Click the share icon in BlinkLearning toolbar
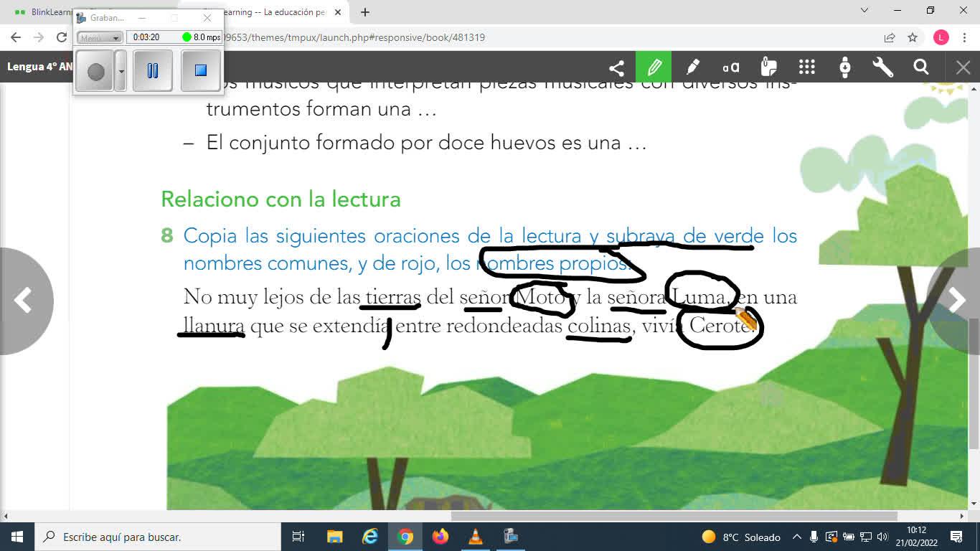 coord(616,67)
